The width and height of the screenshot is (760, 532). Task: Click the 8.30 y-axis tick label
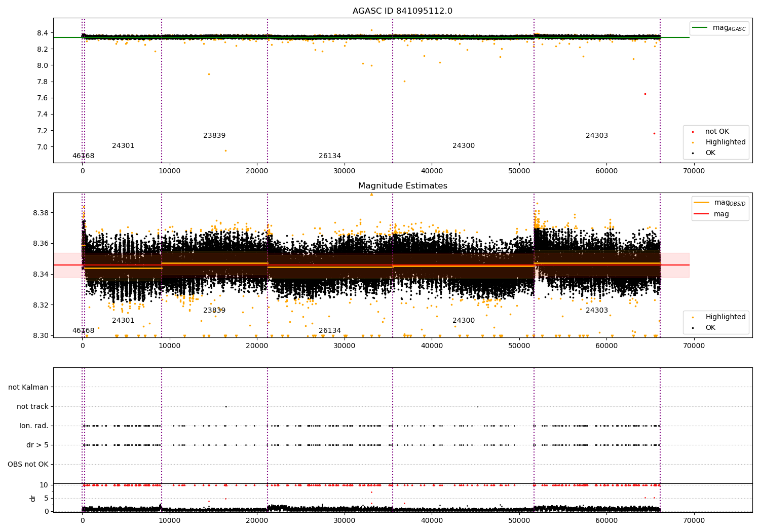[x=41, y=336]
